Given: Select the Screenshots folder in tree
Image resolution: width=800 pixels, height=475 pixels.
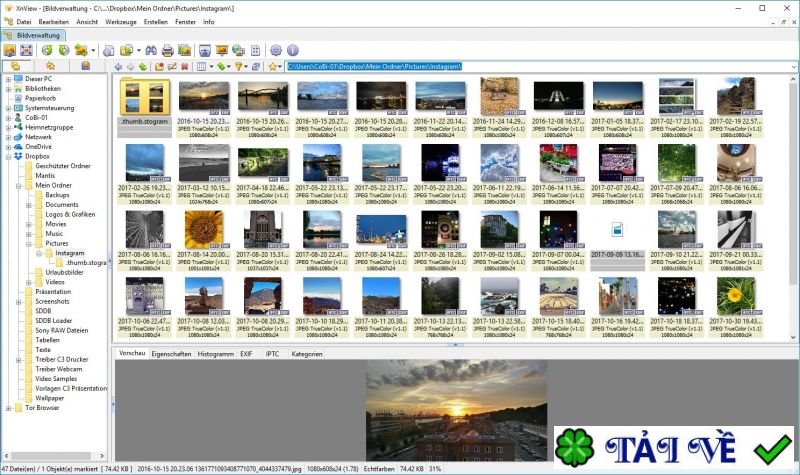Looking at the screenshot, I should [52, 301].
